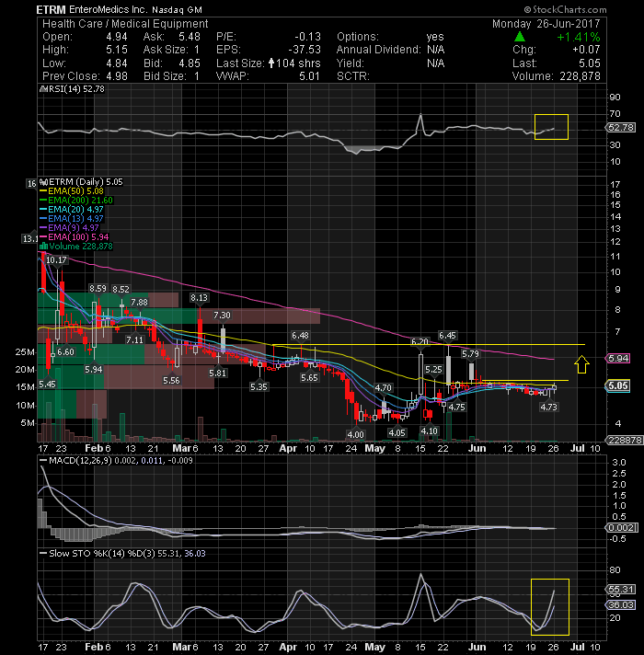
Task: Click the EPS value -37.53
Action: [x=305, y=50]
